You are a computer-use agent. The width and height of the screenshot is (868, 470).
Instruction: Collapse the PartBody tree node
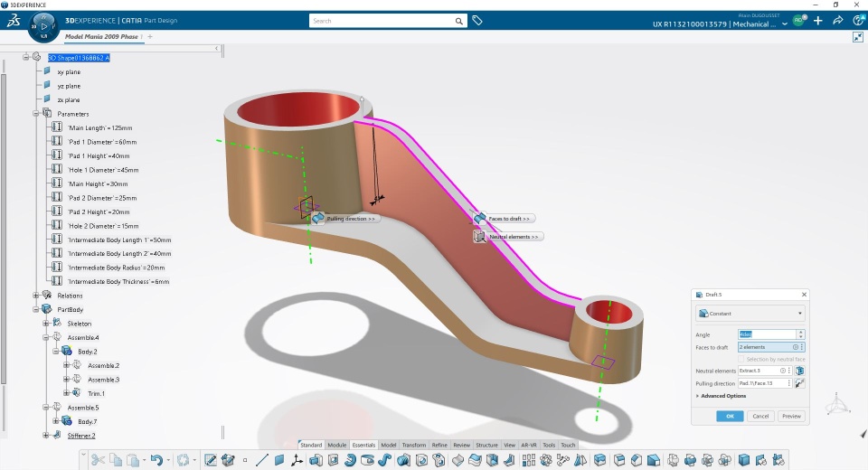coord(36,309)
